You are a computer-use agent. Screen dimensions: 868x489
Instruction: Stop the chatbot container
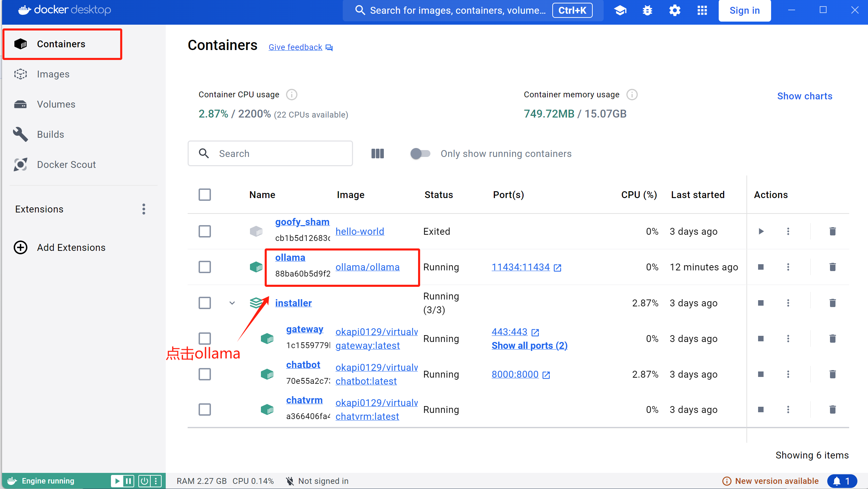tap(761, 374)
